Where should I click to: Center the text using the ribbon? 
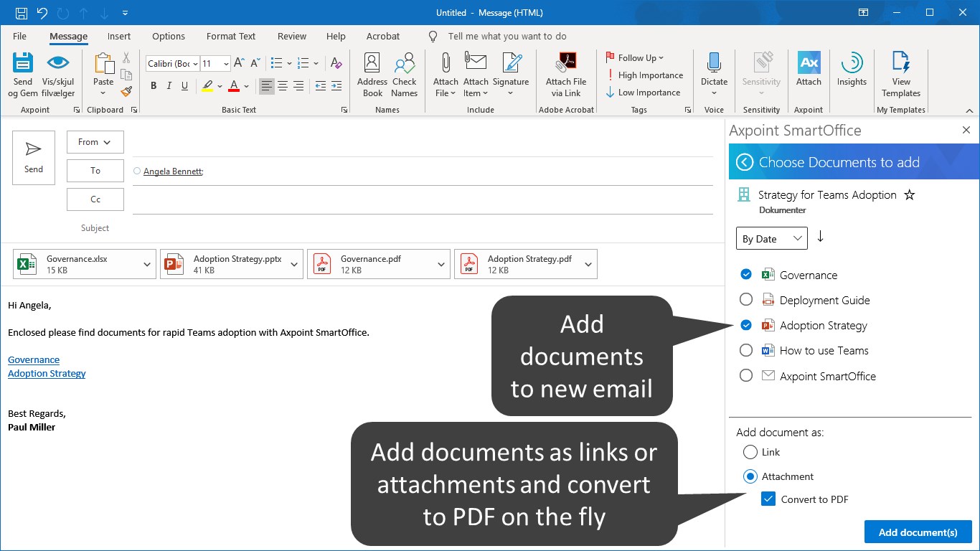click(283, 86)
